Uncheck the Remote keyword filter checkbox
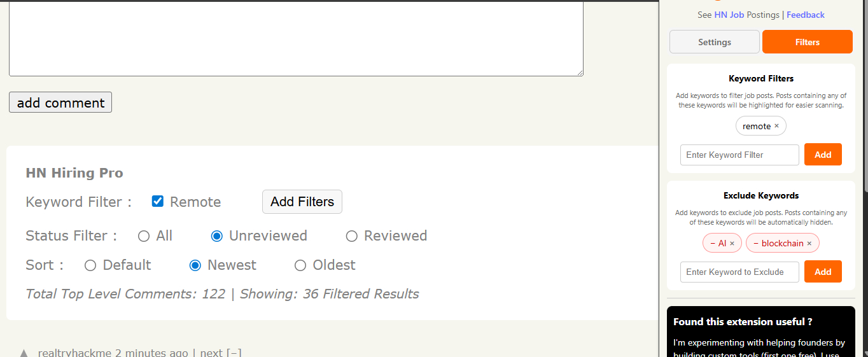 click(158, 202)
